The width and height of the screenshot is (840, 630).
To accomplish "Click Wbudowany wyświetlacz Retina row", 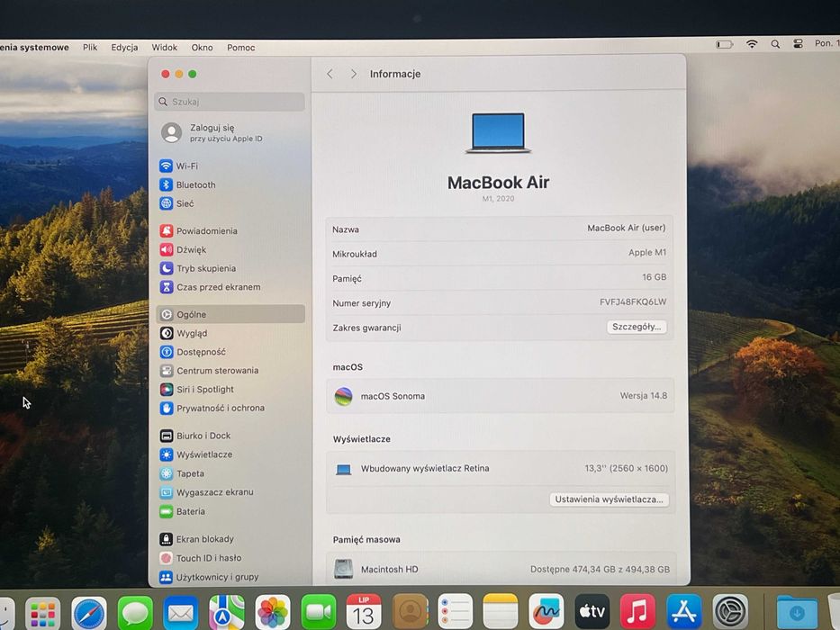I will pos(501,469).
